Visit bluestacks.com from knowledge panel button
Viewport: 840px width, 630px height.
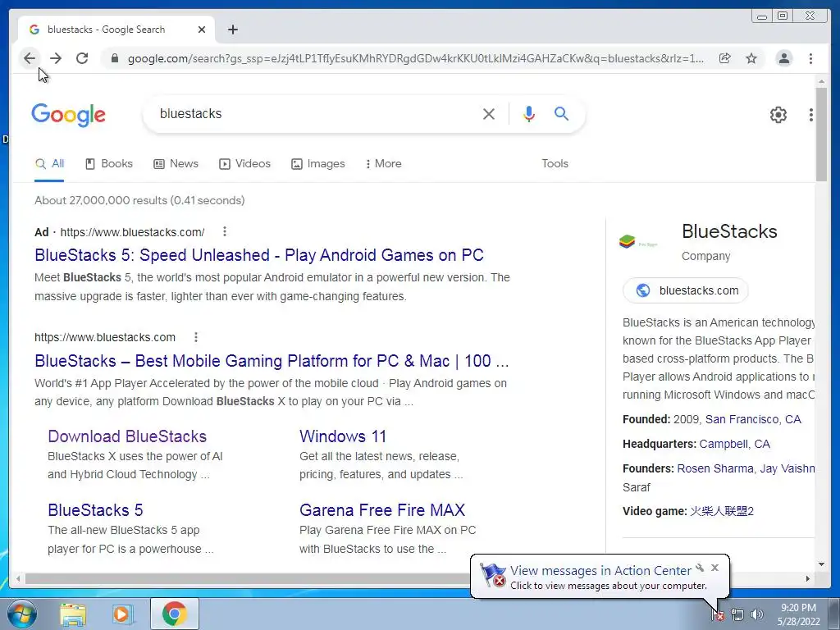[x=686, y=290]
